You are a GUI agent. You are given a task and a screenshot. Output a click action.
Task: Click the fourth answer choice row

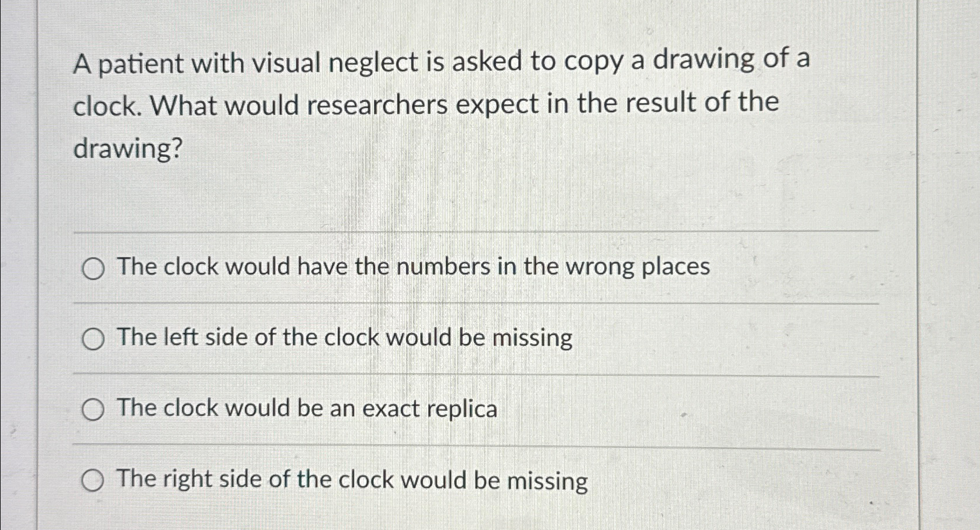coord(352,480)
